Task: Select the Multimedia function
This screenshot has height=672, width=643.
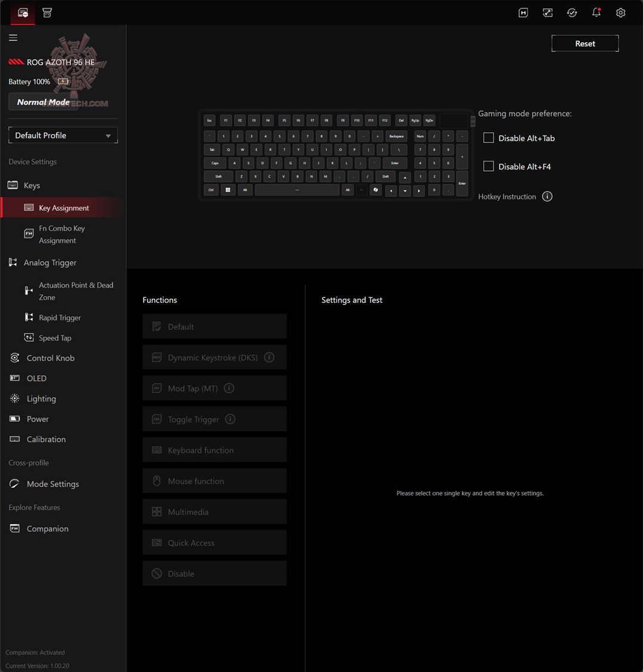Action: 214,512
